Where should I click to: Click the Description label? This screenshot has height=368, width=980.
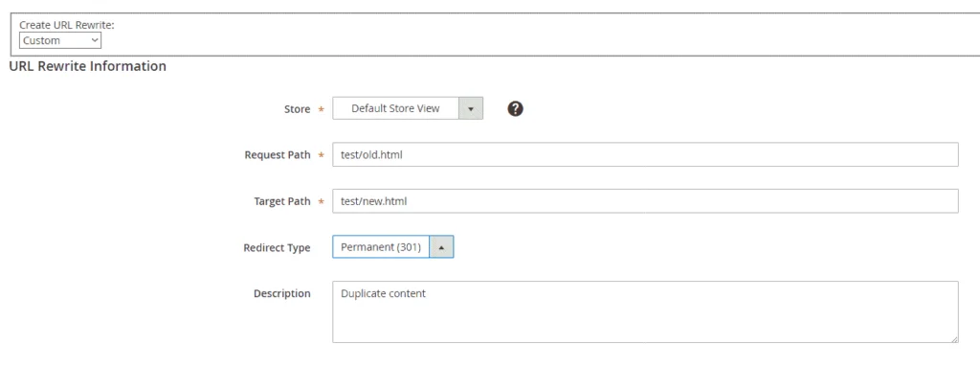[x=282, y=293]
